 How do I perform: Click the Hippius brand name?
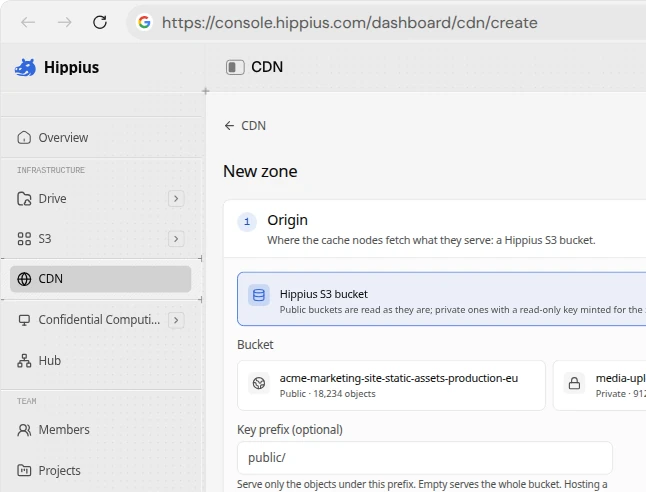point(71,68)
